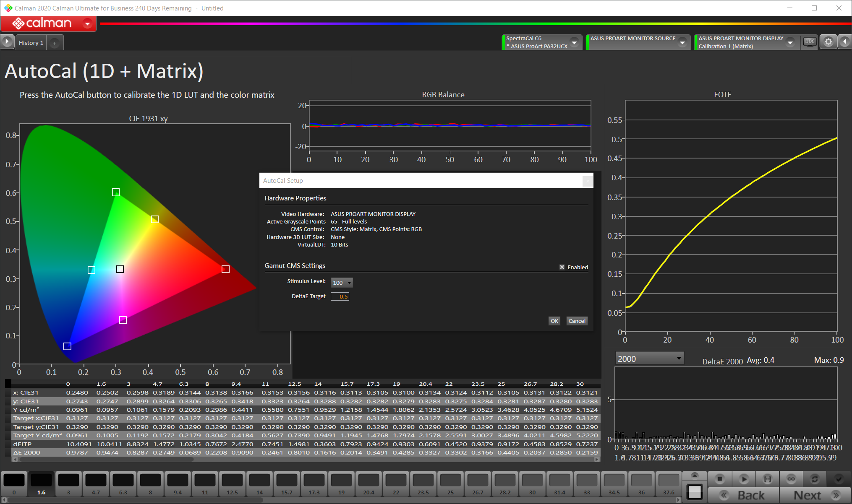Open the SpectraCal C6 meter dropdown

tap(574, 42)
